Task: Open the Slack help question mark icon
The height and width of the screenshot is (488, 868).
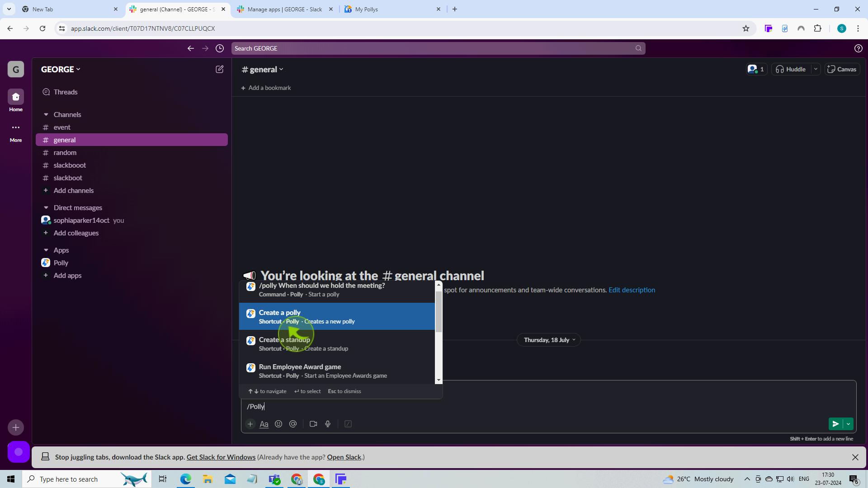Action: coord(859,48)
